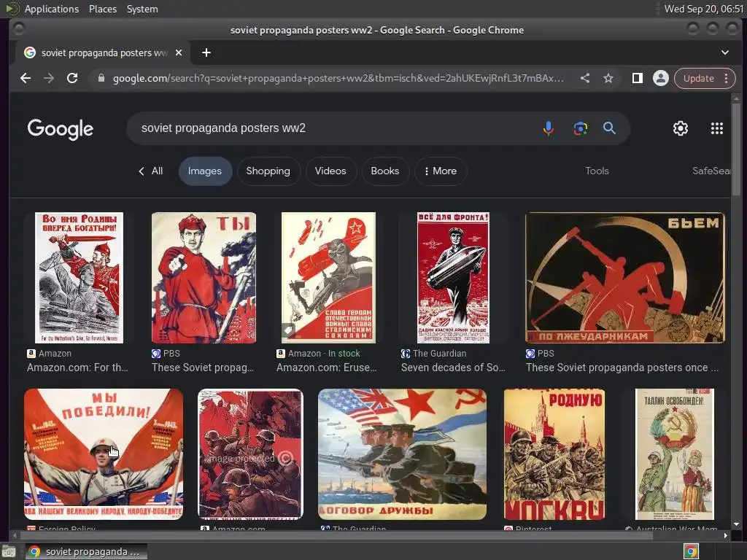The height and width of the screenshot is (560, 747).
Task: Click the address bar URL
Action: [x=338, y=78]
